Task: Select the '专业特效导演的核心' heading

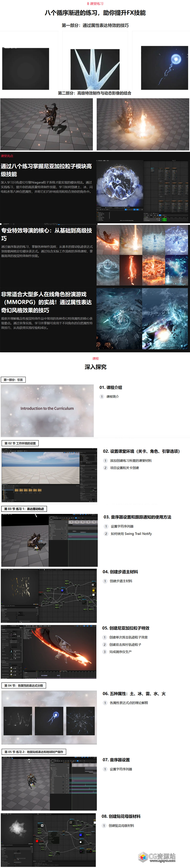Action: [46, 234]
